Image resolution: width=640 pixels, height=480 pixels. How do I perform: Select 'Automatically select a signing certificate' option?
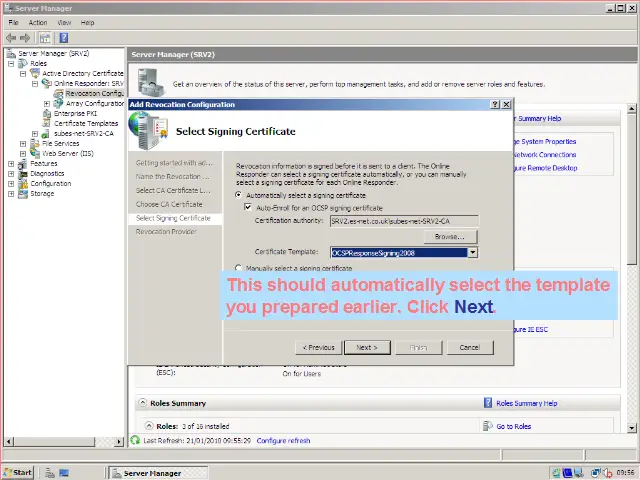238,195
